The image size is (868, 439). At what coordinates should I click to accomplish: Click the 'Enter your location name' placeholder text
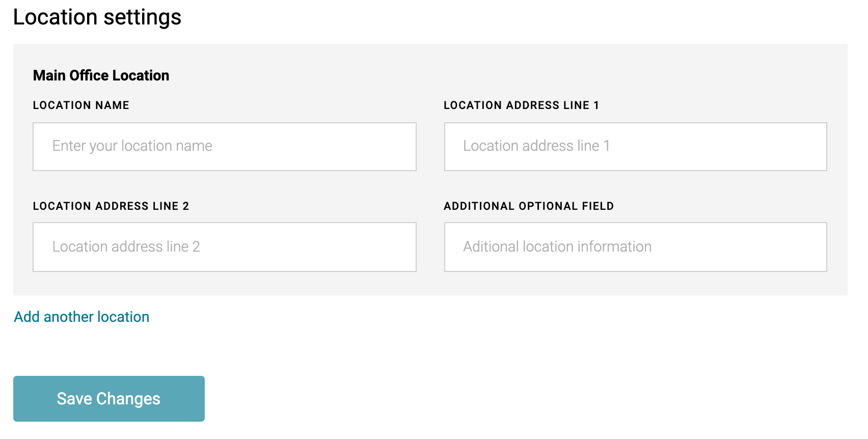[132, 146]
